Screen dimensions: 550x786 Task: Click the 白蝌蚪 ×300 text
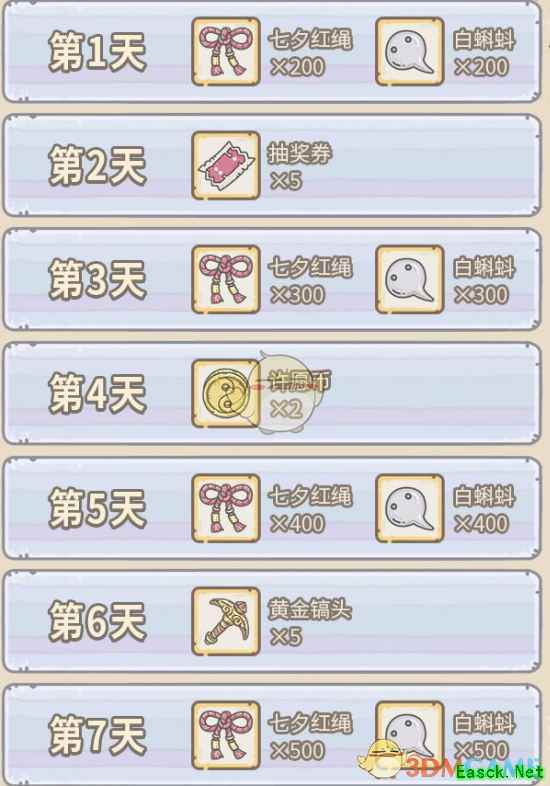pos(484,281)
